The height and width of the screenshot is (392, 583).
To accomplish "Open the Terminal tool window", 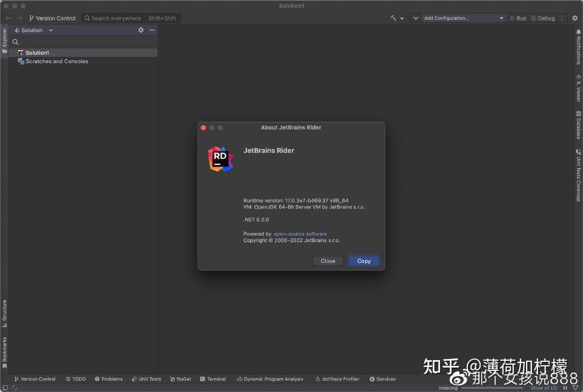I will tap(213, 379).
